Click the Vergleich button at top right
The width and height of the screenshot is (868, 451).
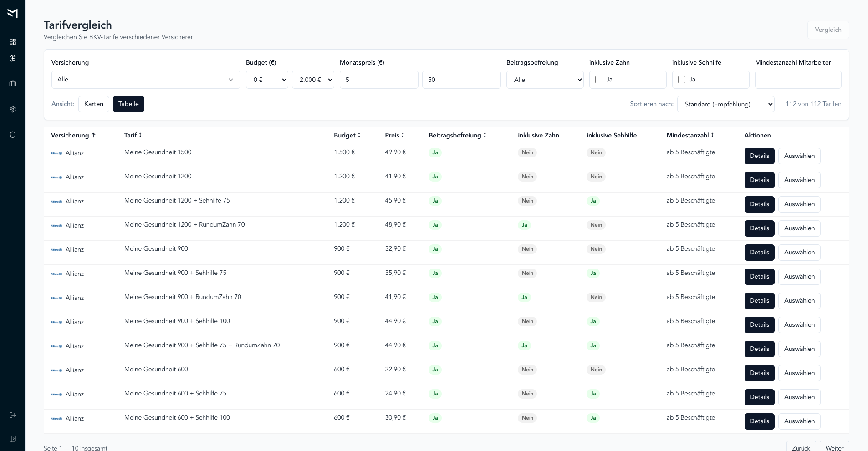click(x=828, y=30)
